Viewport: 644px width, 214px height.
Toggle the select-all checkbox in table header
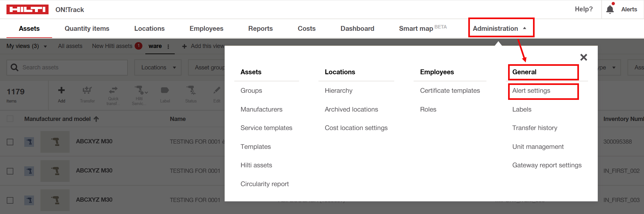click(10, 119)
